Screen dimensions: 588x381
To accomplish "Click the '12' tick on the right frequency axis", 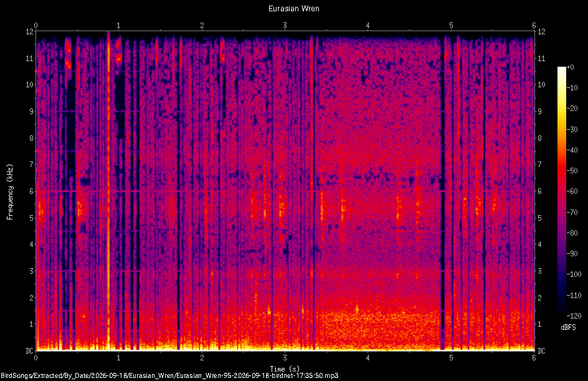I will 541,32.
